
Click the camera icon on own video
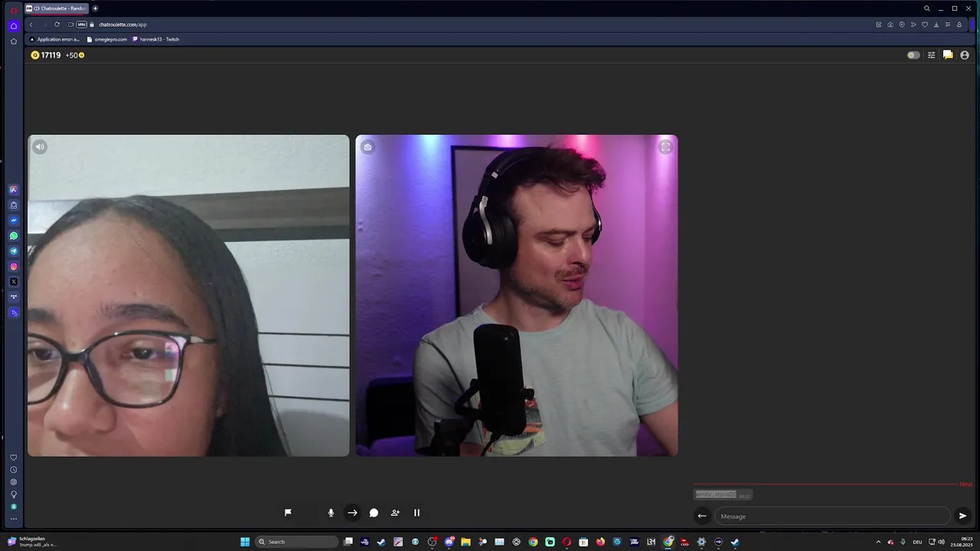click(x=367, y=147)
